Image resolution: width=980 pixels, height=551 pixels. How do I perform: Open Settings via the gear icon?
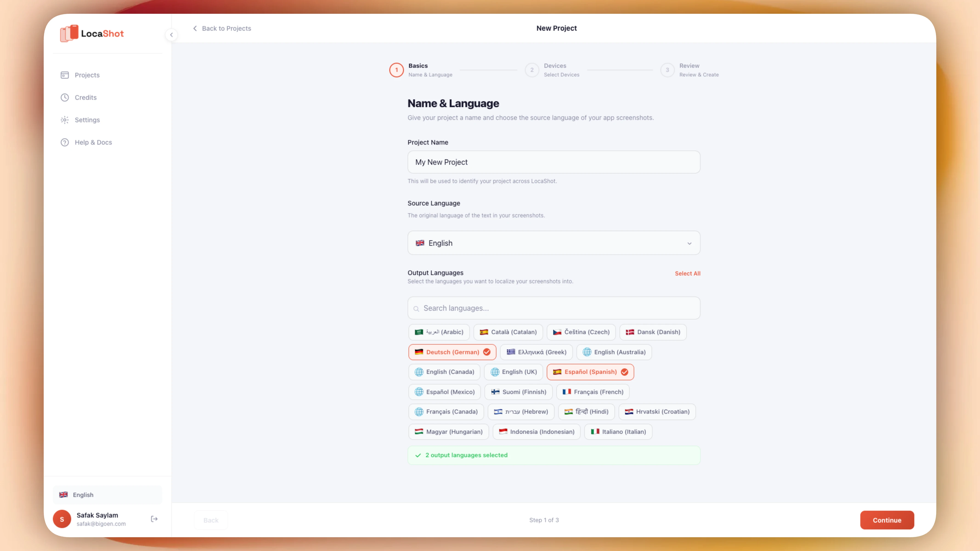65,120
